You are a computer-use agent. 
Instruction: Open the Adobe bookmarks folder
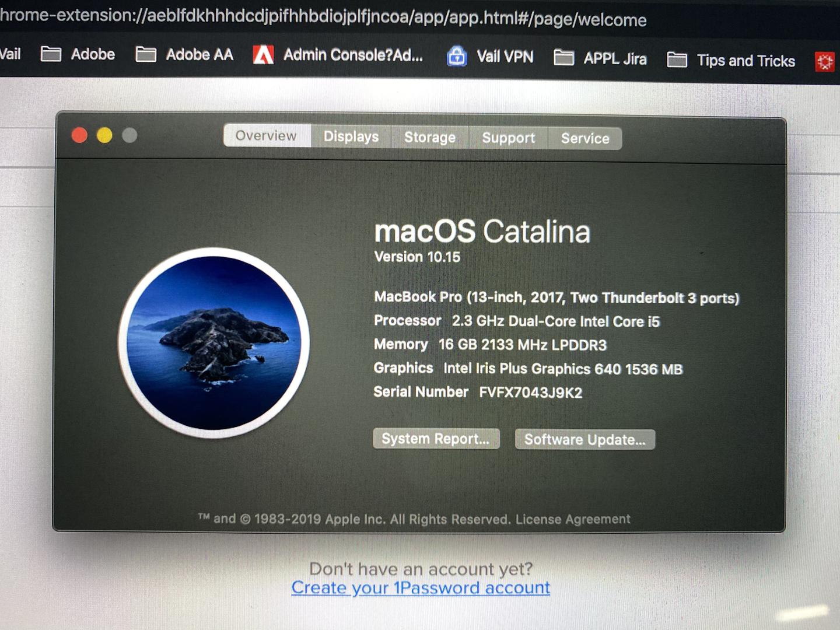pyautogui.click(x=78, y=54)
